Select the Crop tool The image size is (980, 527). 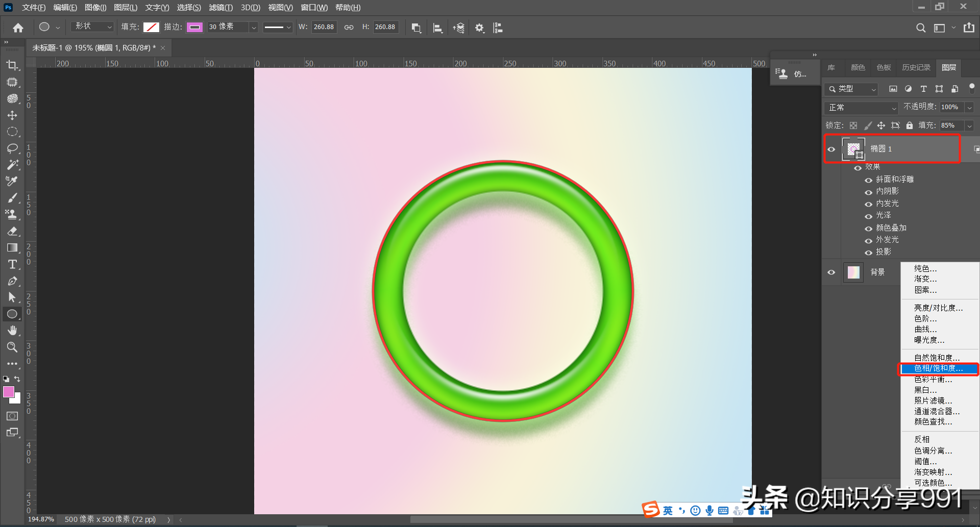pyautogui.click(x=12, y=65)
